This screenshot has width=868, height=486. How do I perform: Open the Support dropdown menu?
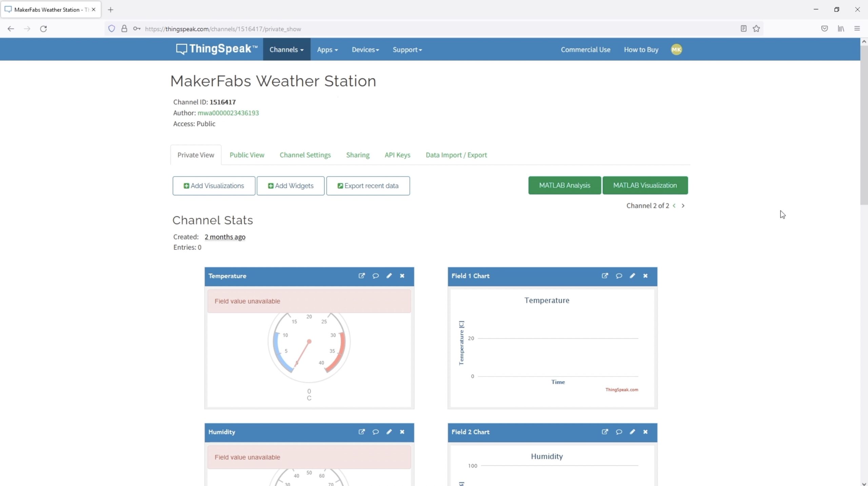[407, 50]
